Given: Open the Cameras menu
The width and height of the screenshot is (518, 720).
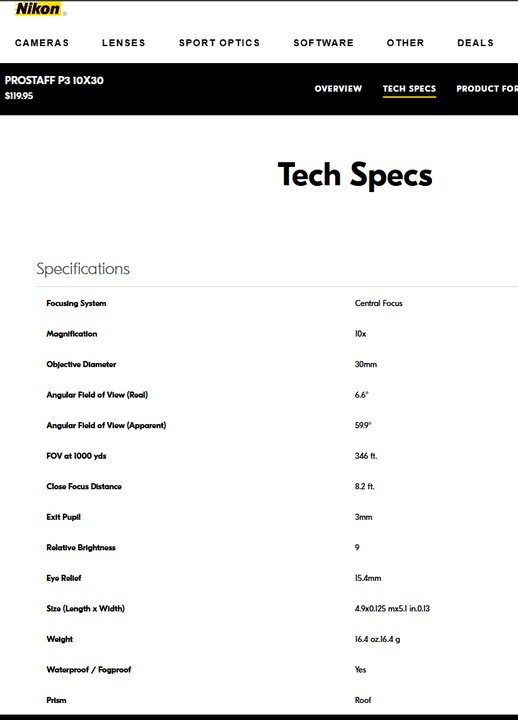Looking at the screenshot, I should [x=42, y=43].
